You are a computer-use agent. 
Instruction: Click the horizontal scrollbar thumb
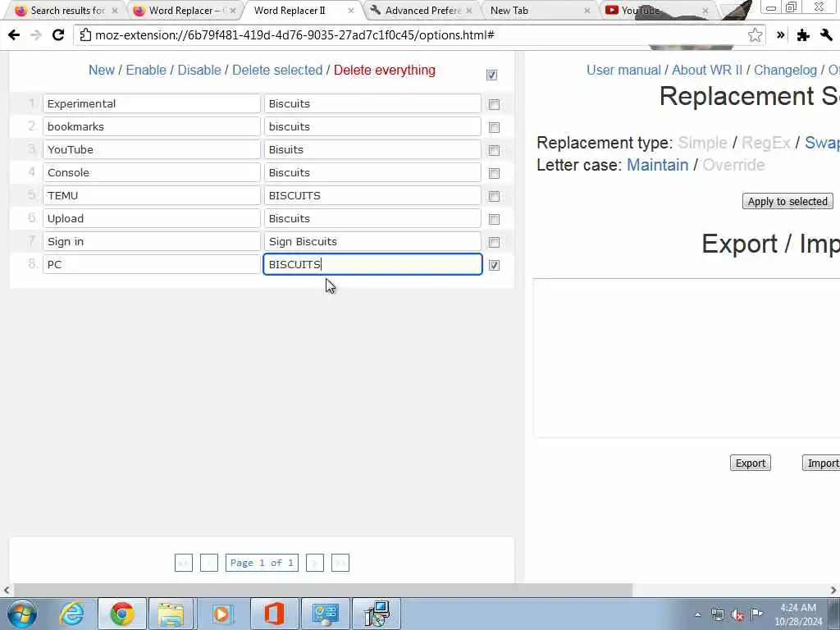tap(322, 591)
